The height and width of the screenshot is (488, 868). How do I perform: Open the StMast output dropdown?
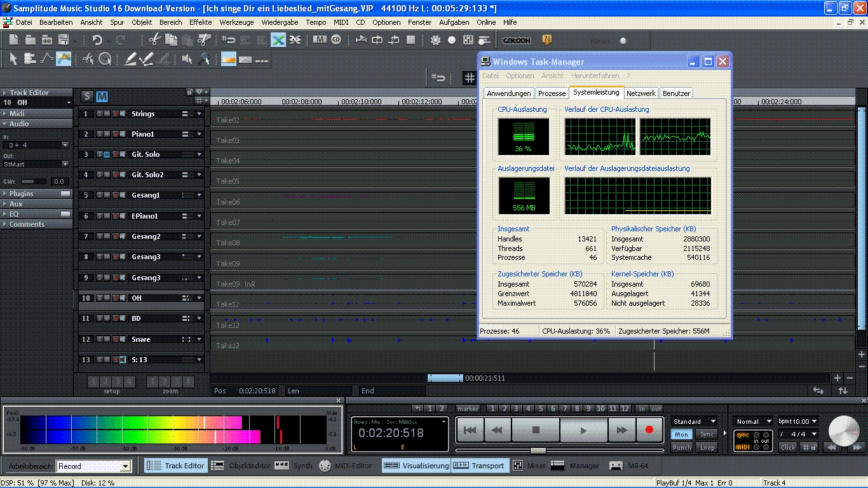tap(65, 164)
